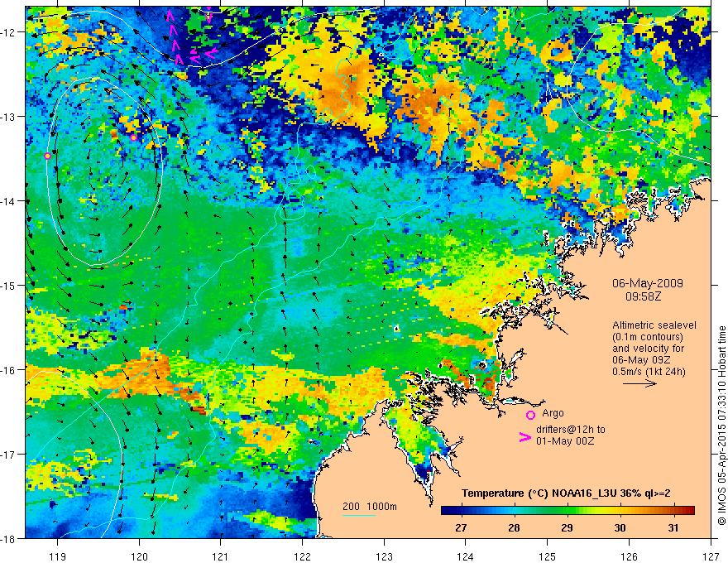This screenshot has width=728, height=563.
Task: Click the magenta Argo circle legend symbol
Action: pyautogui.click(x=530, y=415)
